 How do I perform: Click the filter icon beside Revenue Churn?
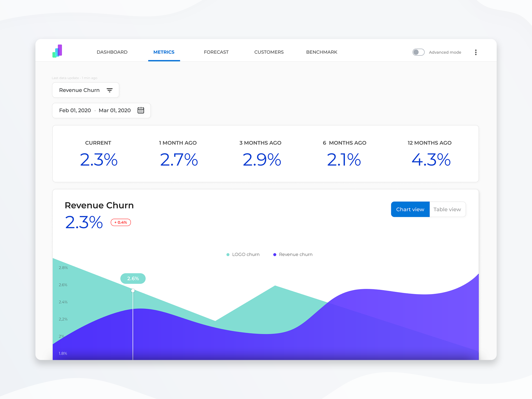[x=109, y=90]
